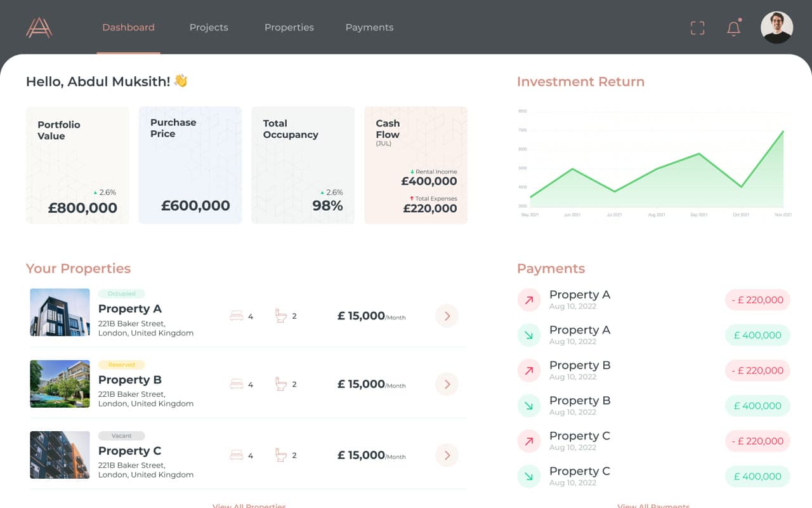The image size is (812, 508).
Task: Click Property A's - £ 220,000 amount pill
Action: (x=757, y=300)
